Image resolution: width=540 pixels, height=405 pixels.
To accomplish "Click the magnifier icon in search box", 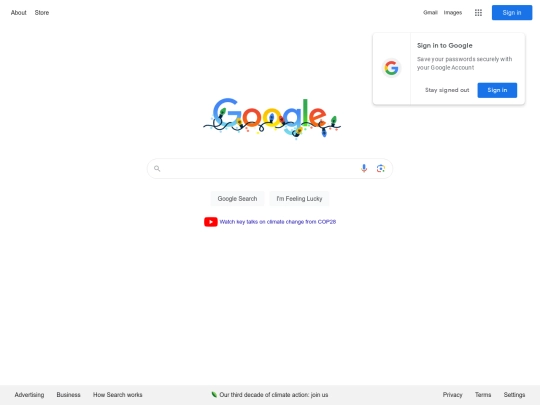I will [x=157, y=168].
